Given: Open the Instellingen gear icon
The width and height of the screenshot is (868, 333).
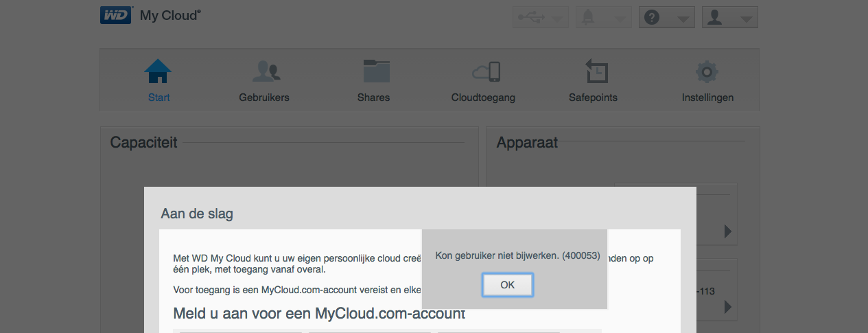Looking at the screenshot, I should tap(707, 71).
